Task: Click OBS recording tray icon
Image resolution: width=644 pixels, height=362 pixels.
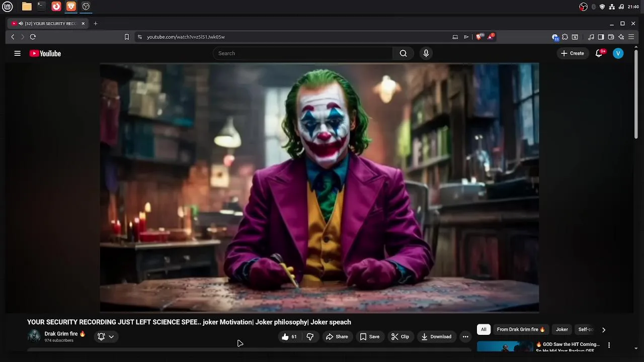Action: [x=584, y=7]
